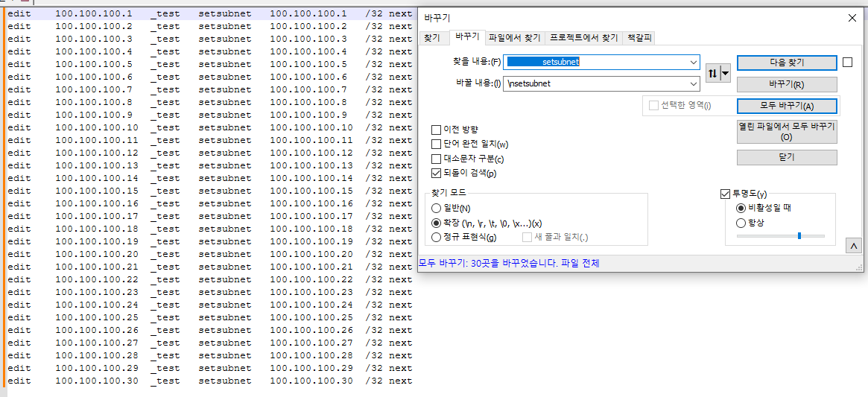
Task: Tick the checkbox next to 다음 찾기
Action: pyautogui.click(x=847, y=62)
